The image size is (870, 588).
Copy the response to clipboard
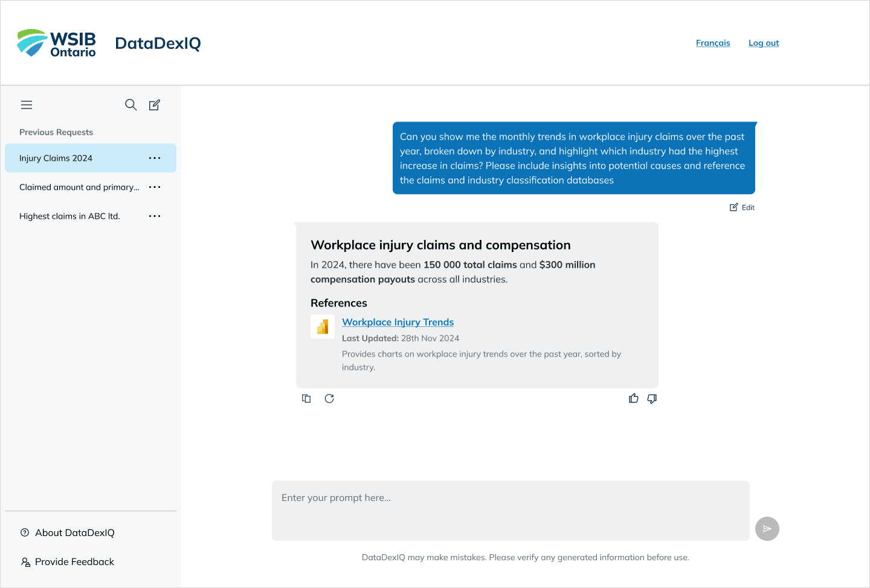tap(306, 398)
